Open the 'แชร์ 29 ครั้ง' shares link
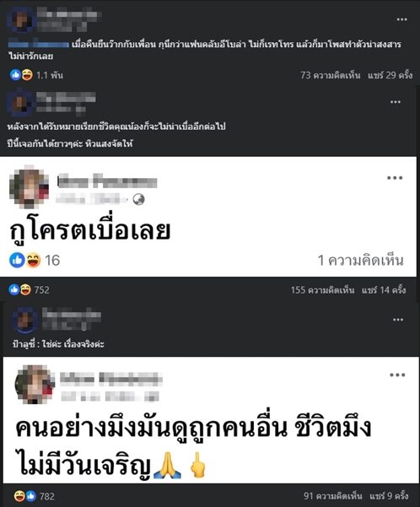The image size is (420, 507). pos(390,75)
